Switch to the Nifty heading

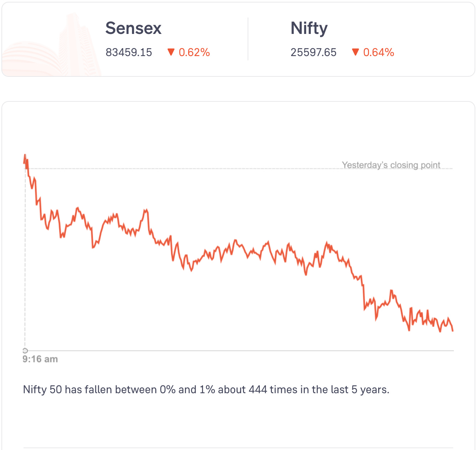[309, 28]
